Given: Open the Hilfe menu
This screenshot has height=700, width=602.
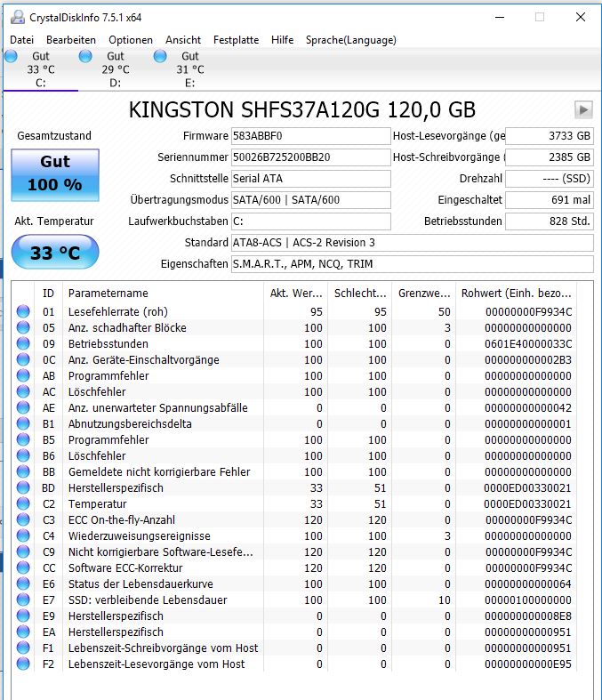Looking at the screenshot, I should pos(283,40).
